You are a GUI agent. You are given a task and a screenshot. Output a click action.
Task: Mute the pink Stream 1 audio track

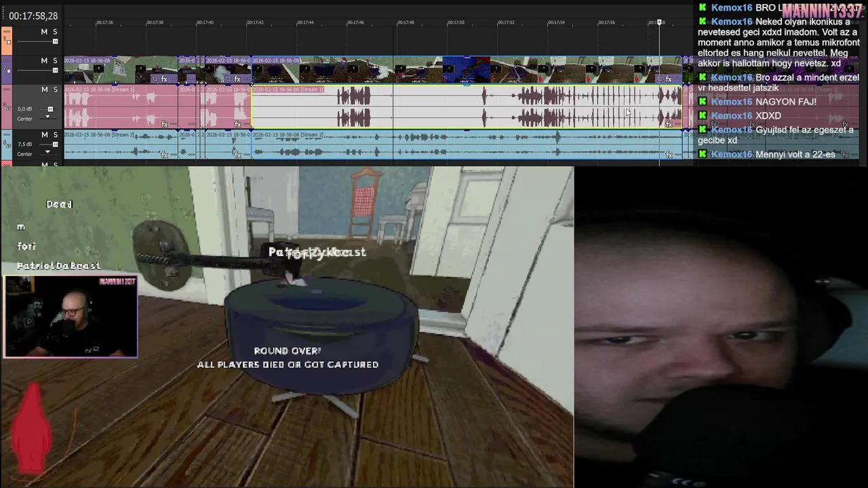point(44,89)
